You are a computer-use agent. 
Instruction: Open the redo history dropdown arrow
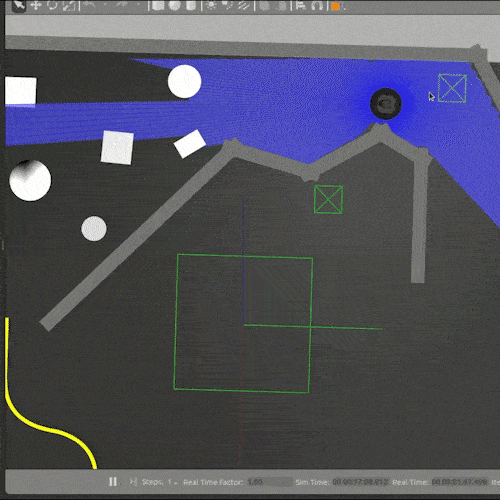pos(138,4)
